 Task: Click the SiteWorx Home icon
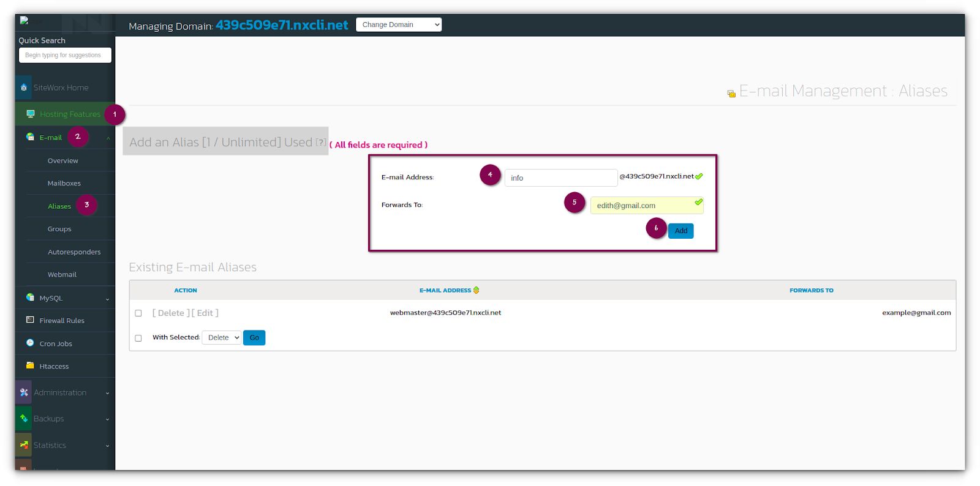click(24, 88)
